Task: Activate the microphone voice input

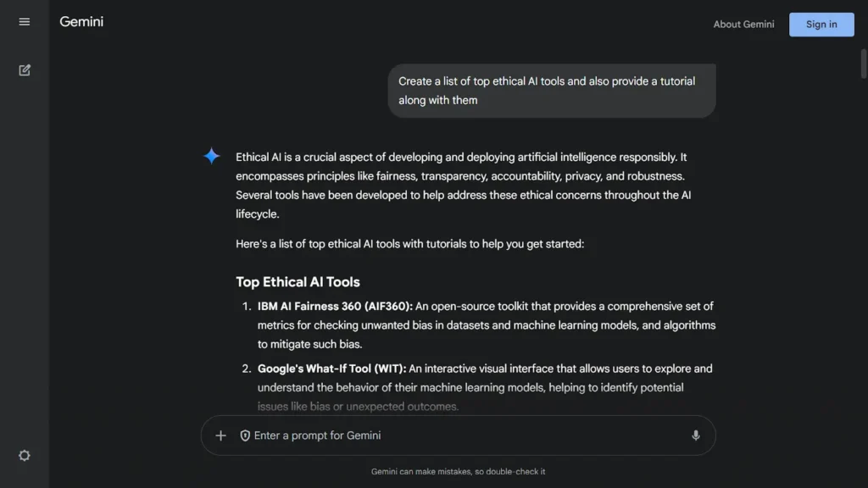Action: click(x=696, y=435)
